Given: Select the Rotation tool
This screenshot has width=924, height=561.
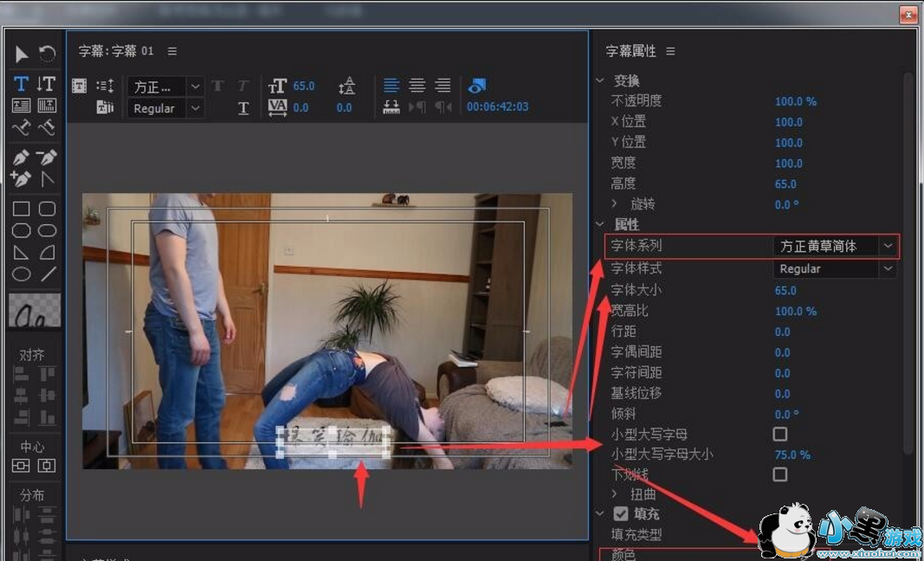Looking at the screenshot, I should coord(47,55).
